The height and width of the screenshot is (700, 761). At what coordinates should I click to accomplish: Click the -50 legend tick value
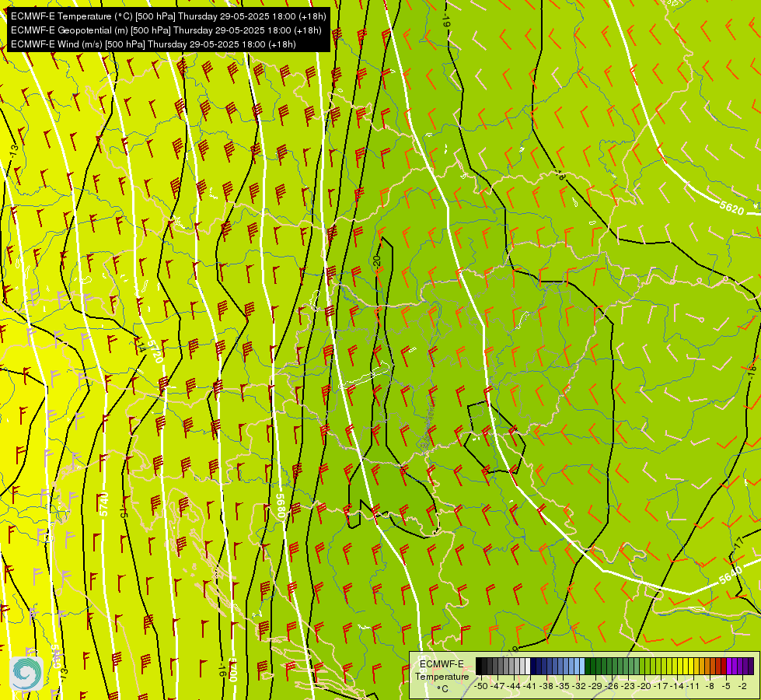click(481, 686)
